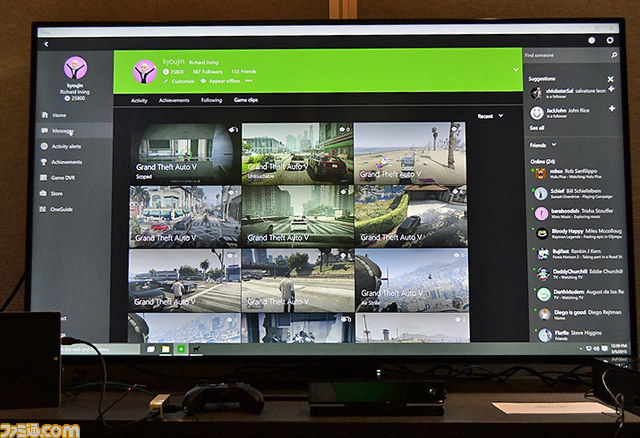Open friend Bujfast Rankin J Kern
640x438 pixels.
577,253
